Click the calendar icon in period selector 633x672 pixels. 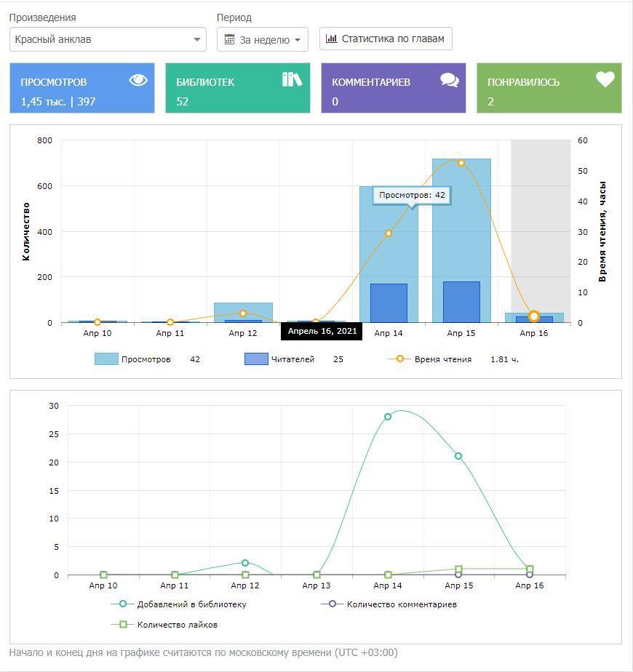[230, 40]
